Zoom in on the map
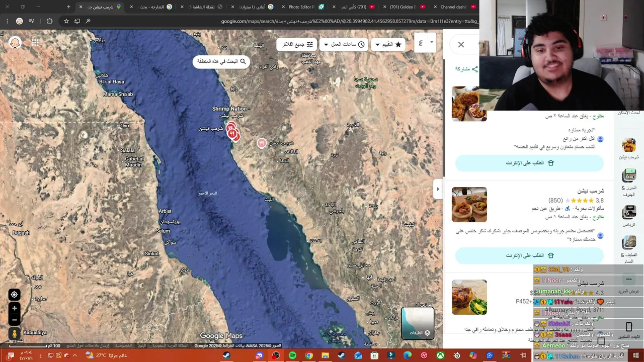Viewport: 644px width, 362px height. (x=14, y=308)
